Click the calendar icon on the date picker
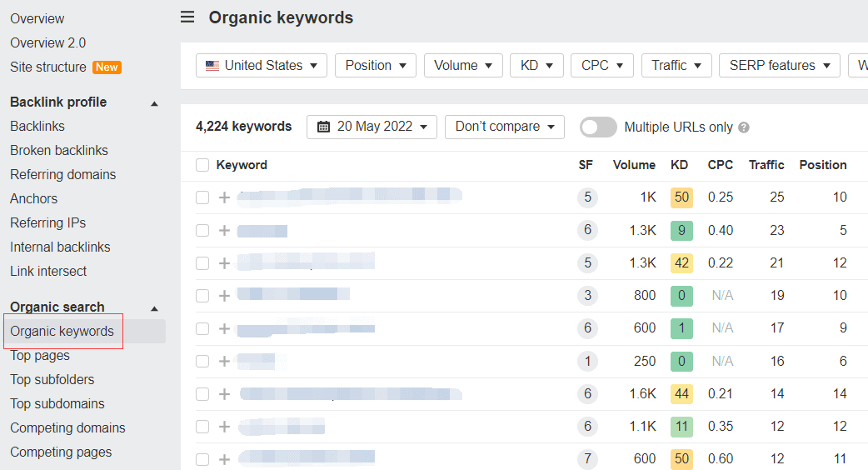 click(x=323, y=127)
